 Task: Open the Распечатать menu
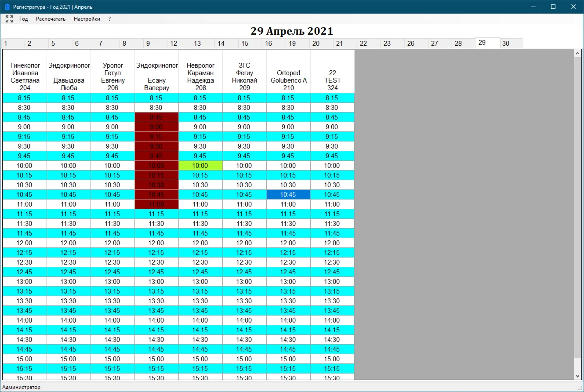click(x=51, y=19)
